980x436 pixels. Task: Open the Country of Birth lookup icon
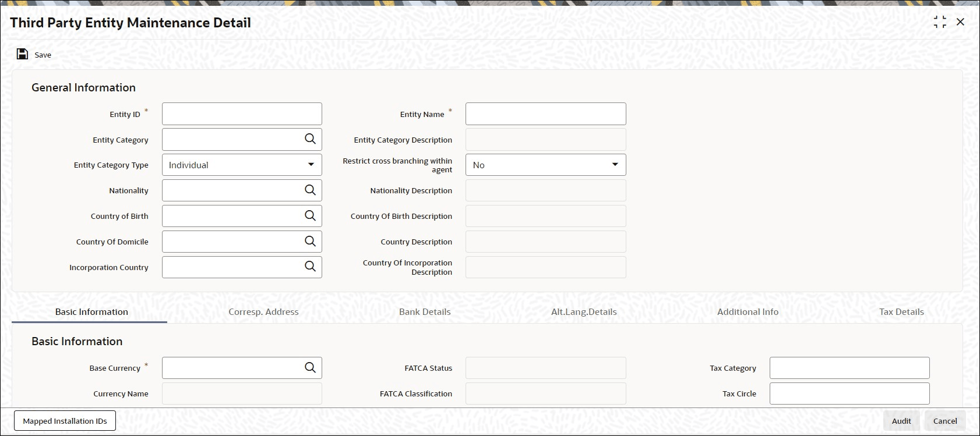coord(310,216)
